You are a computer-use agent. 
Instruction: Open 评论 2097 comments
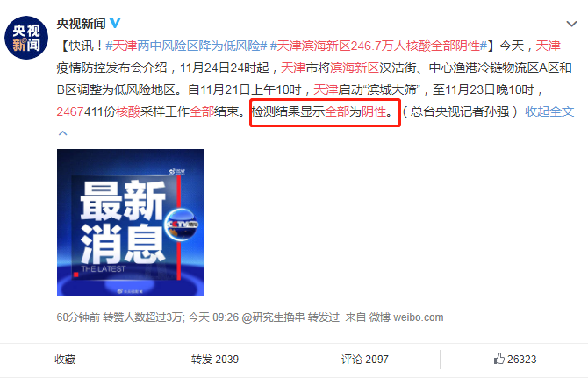(365, 360)
